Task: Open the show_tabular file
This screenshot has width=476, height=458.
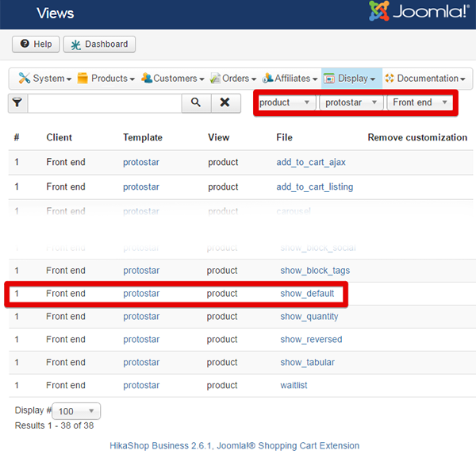Action: (307, 363)
